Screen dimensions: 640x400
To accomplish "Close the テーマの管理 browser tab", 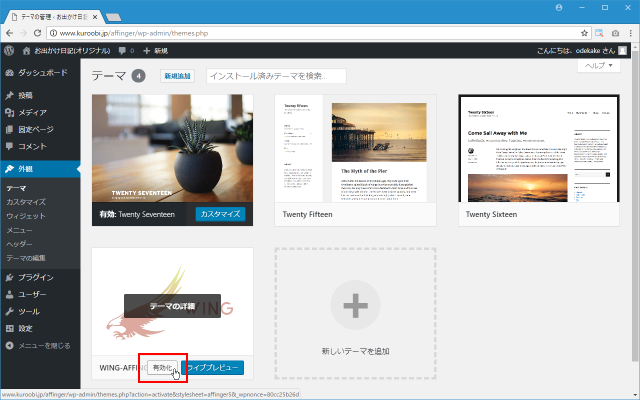I will (95, 17).
